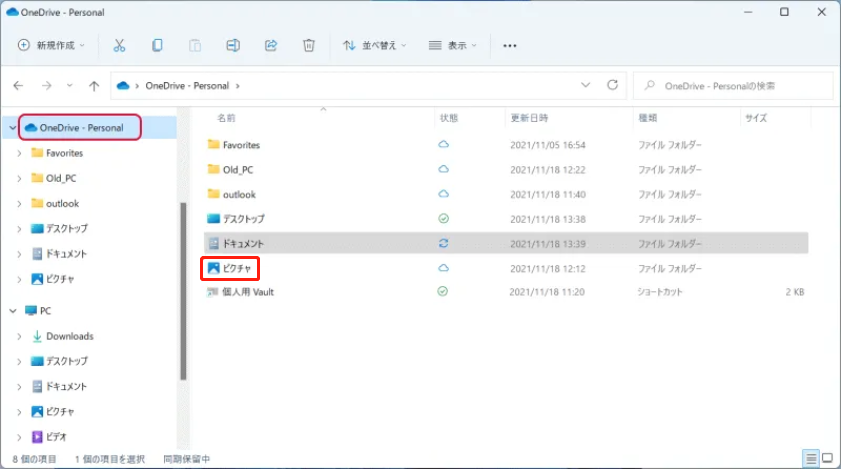Switch to large icons view in status bar
The width and height of the screenshot is (842, 470).
click(828, 458)
